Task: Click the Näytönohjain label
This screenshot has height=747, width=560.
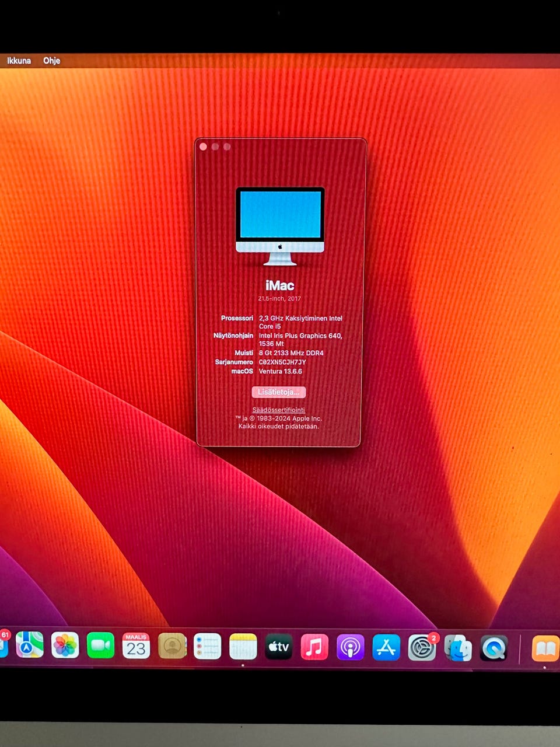Action: click(x=233, y=336)
